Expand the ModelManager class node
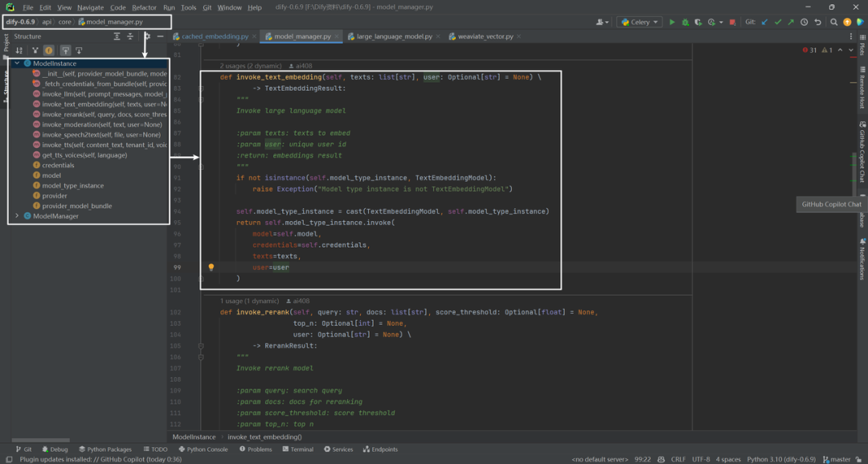The width and height of the screenshot is (868, 464). [x=17, y=216]
